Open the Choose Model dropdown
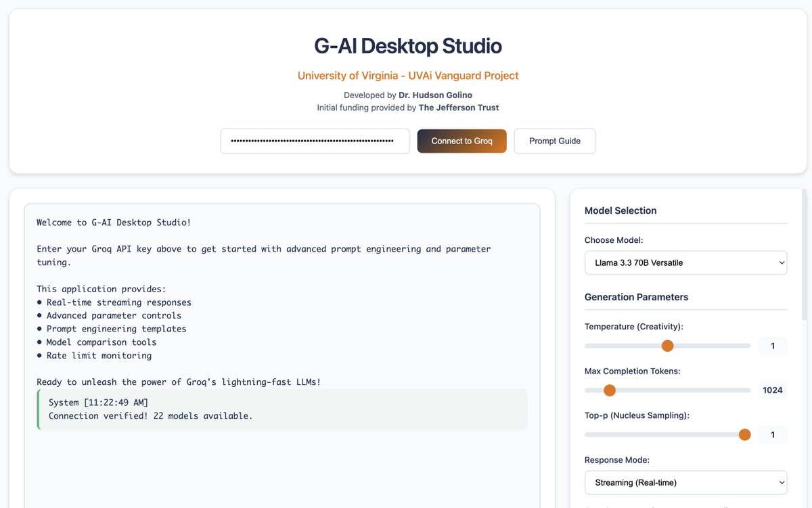The image size is (812, 508). tap(685, 262)
